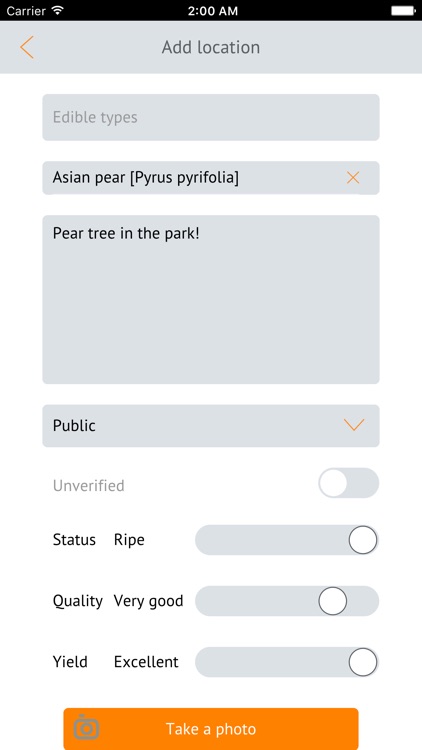
Task: Click the Quality Very good slider knob
Action: (x=333, y=601)
